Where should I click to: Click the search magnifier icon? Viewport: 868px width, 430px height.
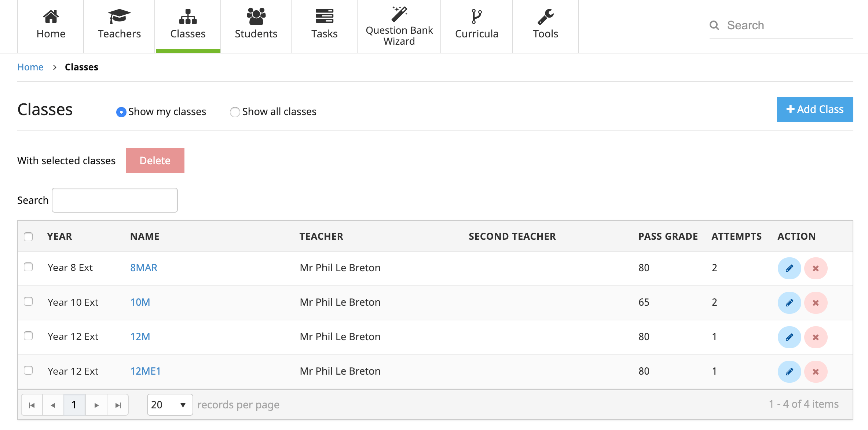point(714,25)
